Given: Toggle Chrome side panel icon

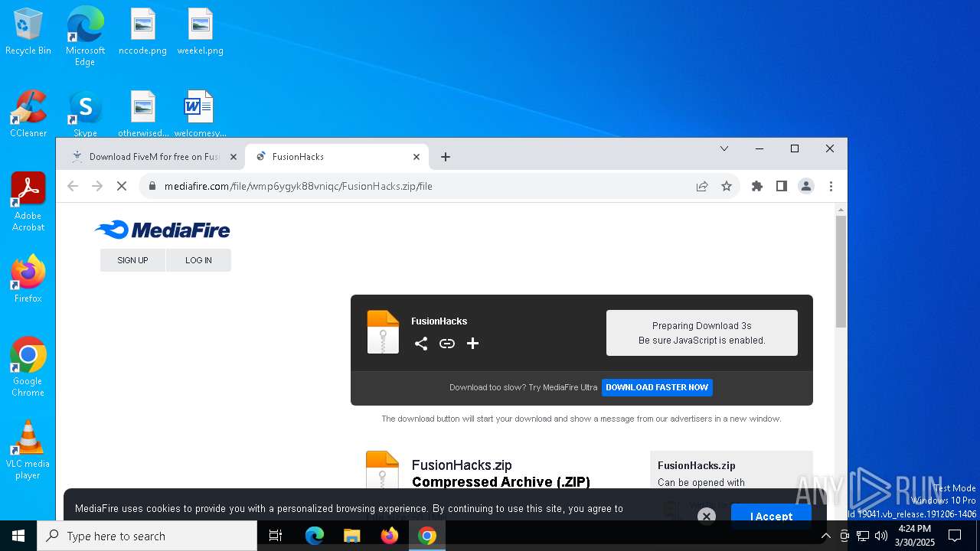Looking at the screenshot, I should click(x=782, y=186).
